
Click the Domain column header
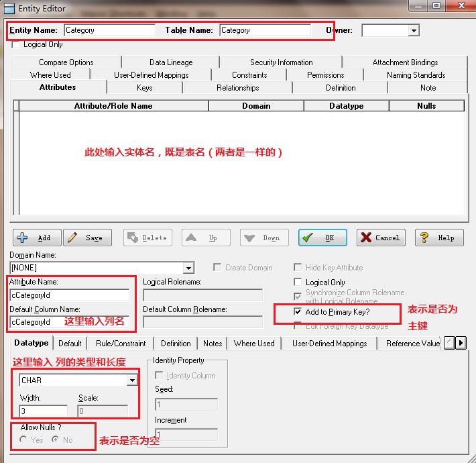pyautogui.click(x=256, y=106)
